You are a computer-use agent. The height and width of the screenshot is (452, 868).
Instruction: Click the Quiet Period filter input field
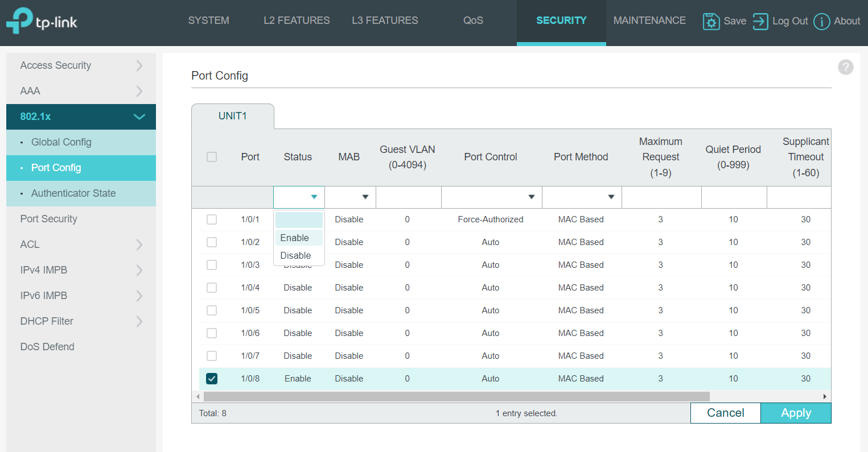pyautogui.click(x=734, y=197)
